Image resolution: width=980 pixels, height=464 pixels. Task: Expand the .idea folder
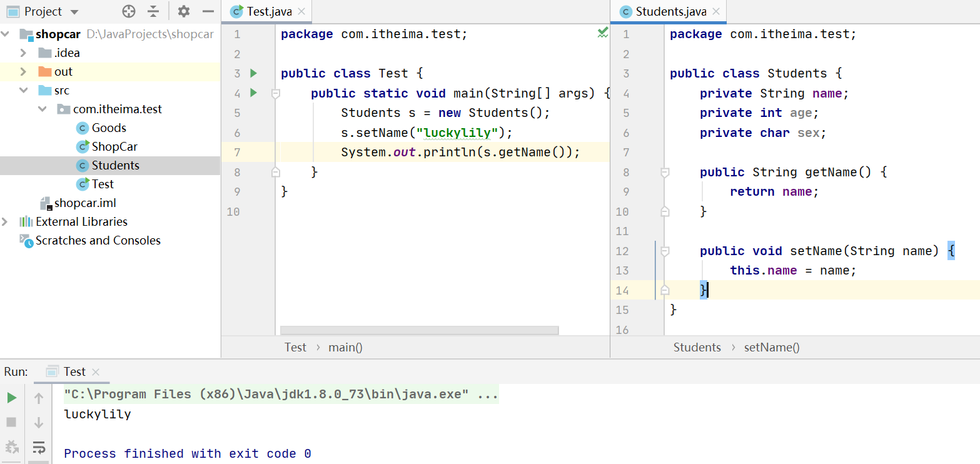tap(23, 53)
